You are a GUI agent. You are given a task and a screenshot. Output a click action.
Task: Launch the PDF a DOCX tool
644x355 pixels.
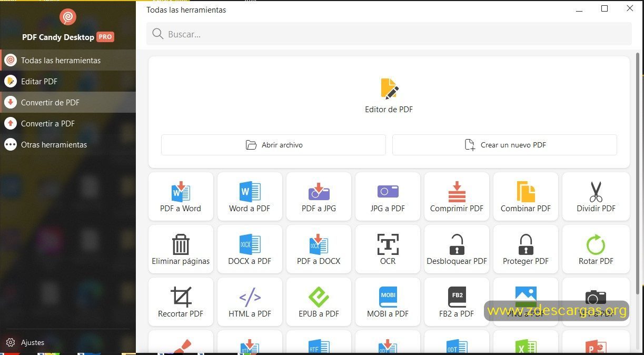pos(319,249)
